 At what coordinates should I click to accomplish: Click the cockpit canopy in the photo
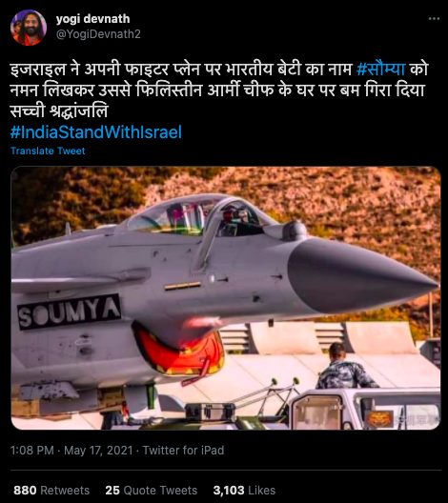(x=195, y=214)
